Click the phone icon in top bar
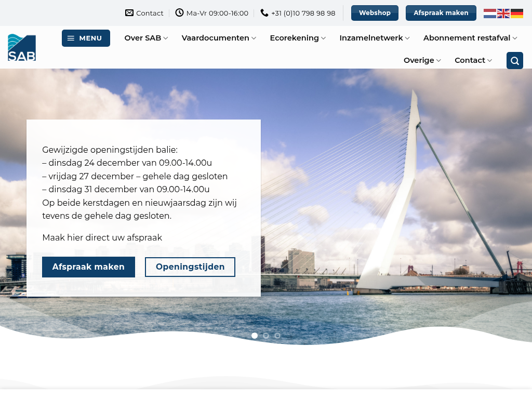The image size is (532, 399). (x=264, y=13)
